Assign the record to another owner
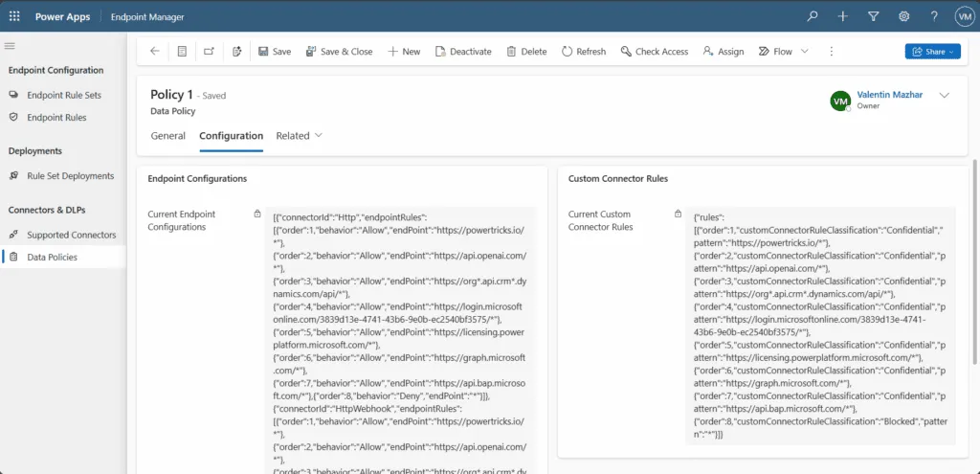980x474 pixels. tap(724, 52)
